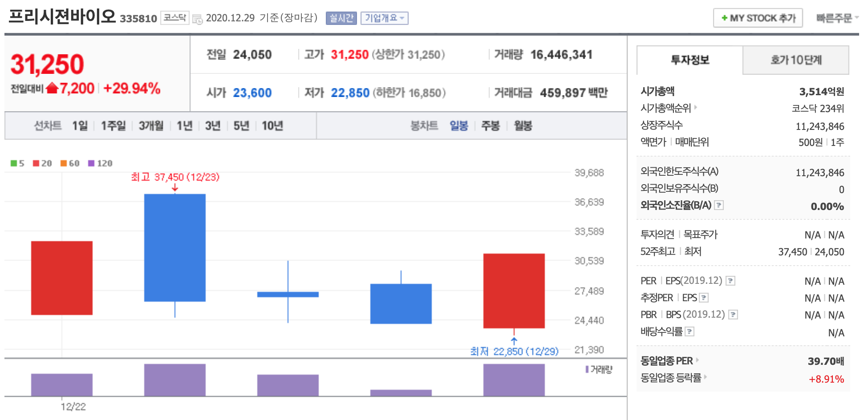The height and width of the screenshot is (420, 868).
Task: Click the green 5-day moving average swatch
Action: click(14, 163)
